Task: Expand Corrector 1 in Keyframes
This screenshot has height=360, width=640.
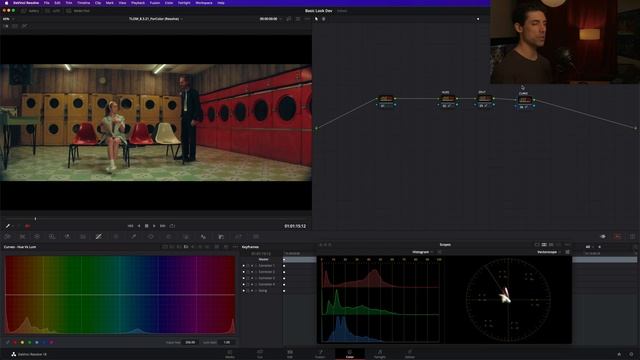Action: tap(256, 266)
